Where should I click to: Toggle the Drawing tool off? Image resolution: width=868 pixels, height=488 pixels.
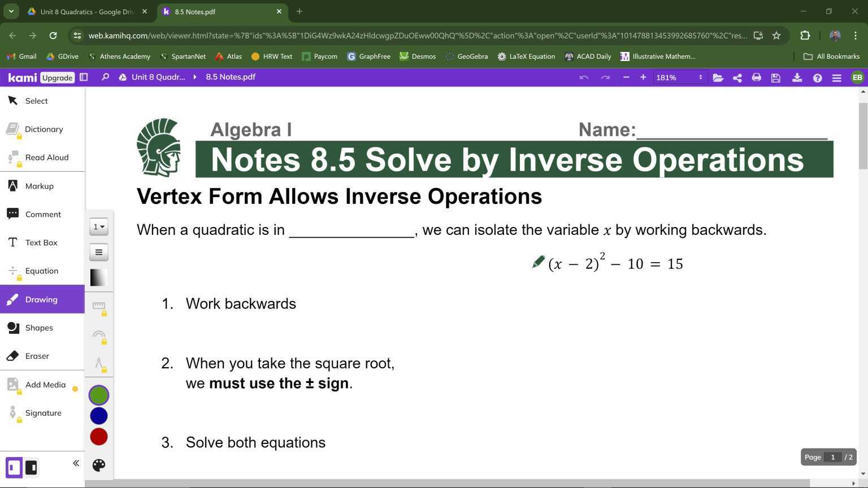point(41,299)
